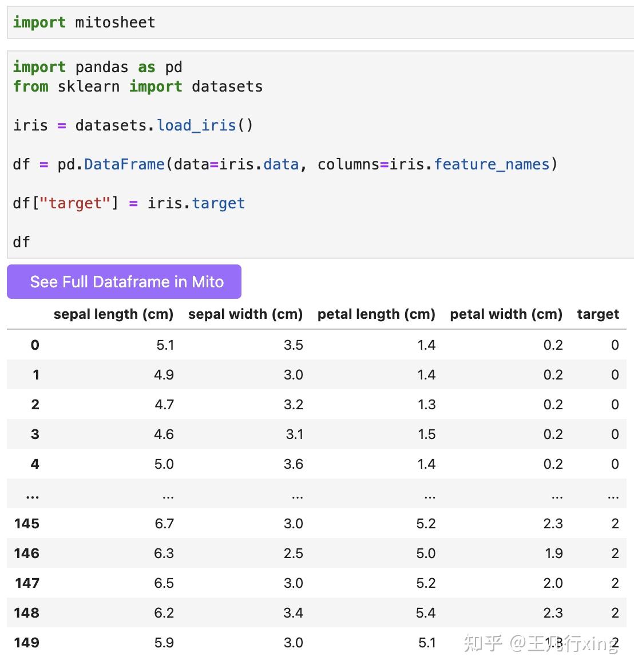This screenshot has width=634, height=672.
Task: Click the sepal length (cm) column header
Action: tap(113, 314)
